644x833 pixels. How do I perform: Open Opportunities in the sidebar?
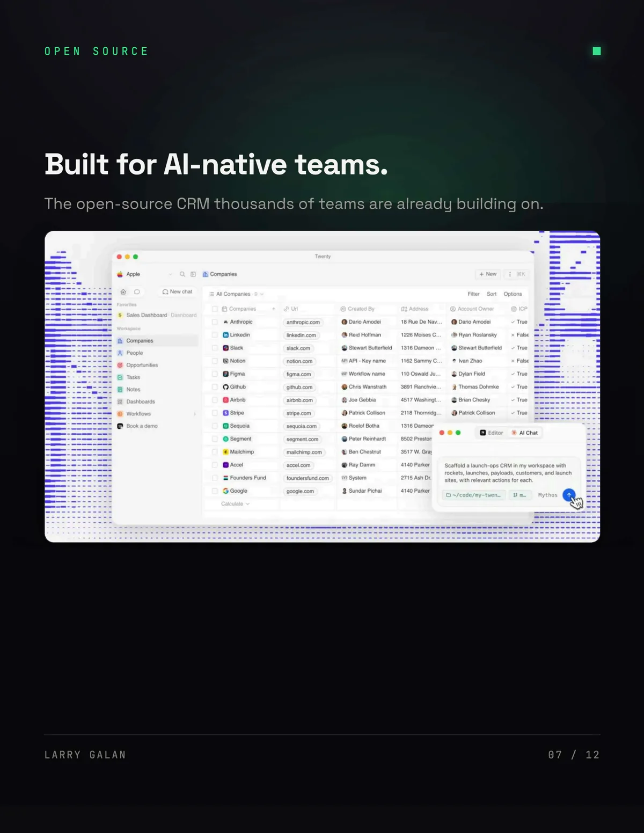point(157,365)
